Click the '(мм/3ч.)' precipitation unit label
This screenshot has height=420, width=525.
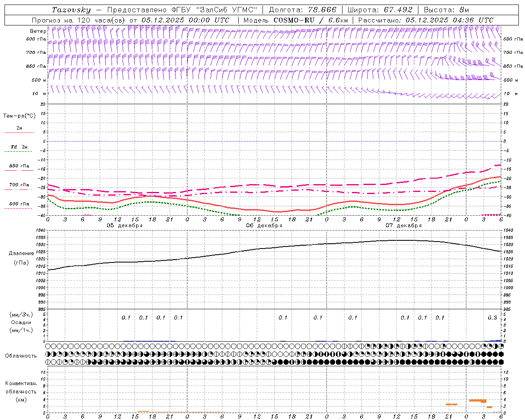[x=21, y=315]
